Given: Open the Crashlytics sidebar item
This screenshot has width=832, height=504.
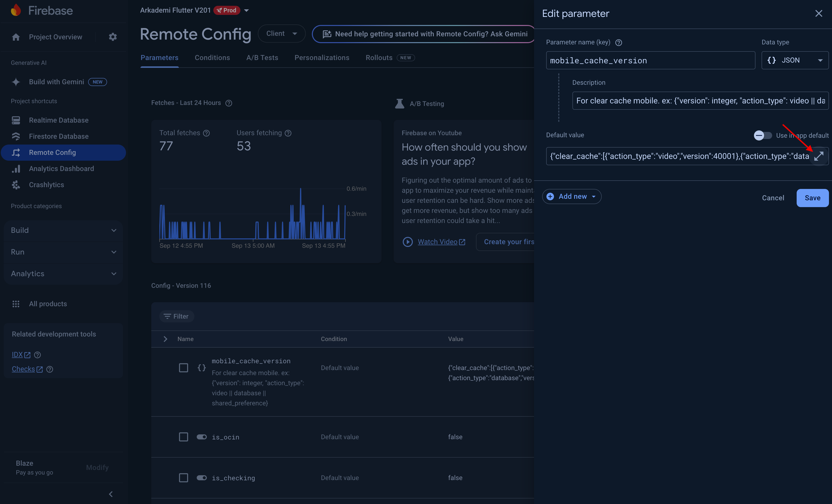Looking at the screenshot, I should [x=46, y=185].
